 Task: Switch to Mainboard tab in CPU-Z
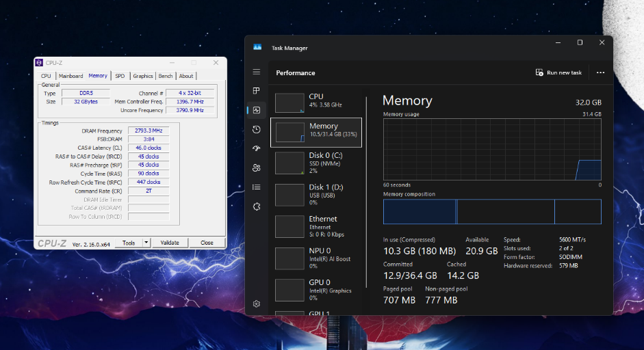tap(70, 76)
